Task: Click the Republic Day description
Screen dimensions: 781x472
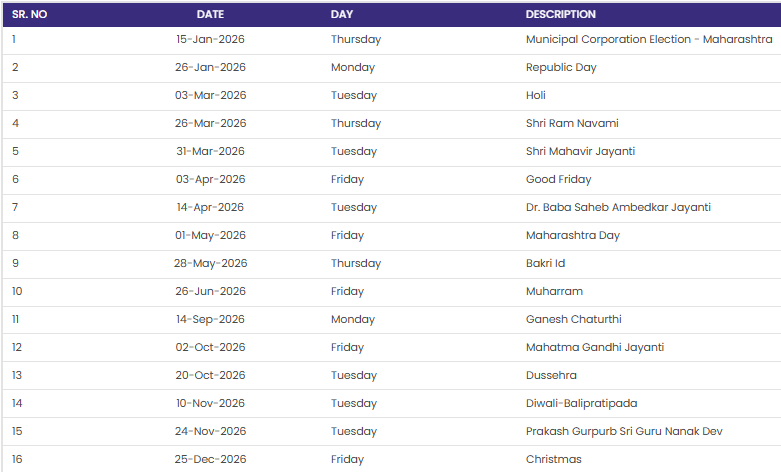Action: (x=561, y=67)
